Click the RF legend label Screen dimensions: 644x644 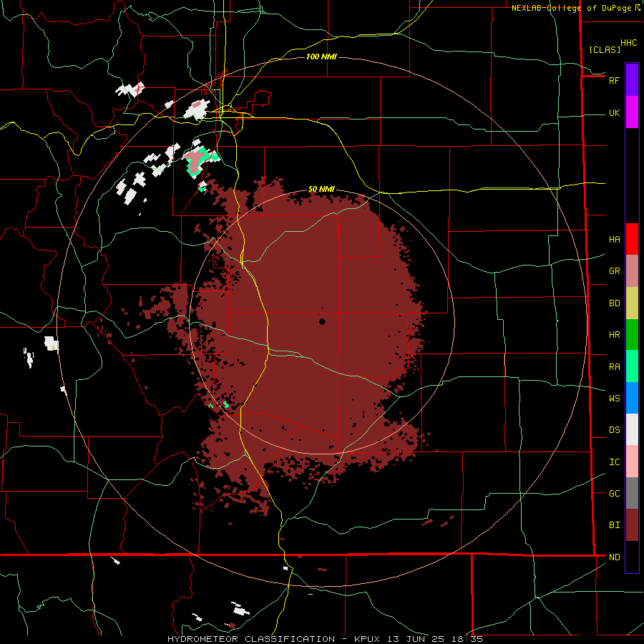click(614, 80)
